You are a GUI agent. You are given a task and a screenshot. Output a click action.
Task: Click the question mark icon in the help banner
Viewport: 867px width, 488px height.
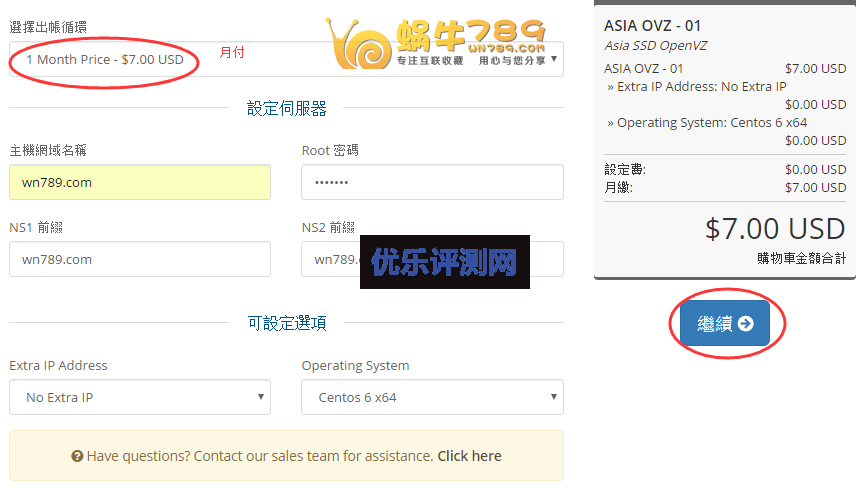[77, 456]
